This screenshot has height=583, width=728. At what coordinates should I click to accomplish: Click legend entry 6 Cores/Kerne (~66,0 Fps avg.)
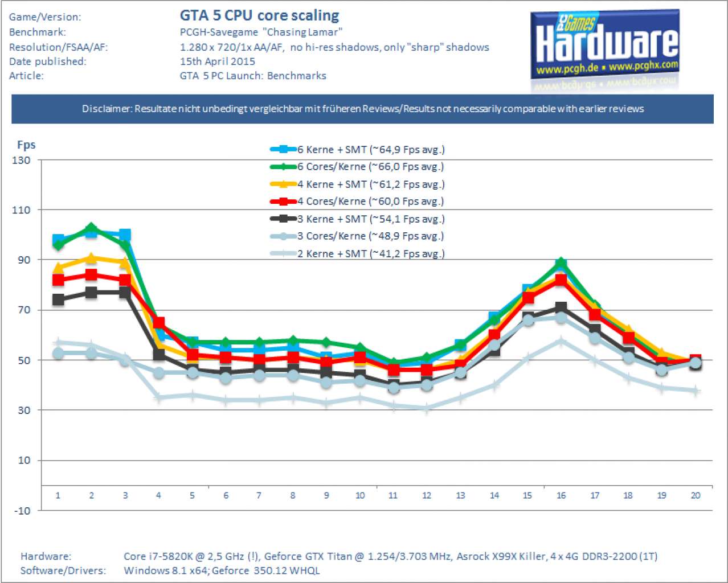tap(357, 167)
